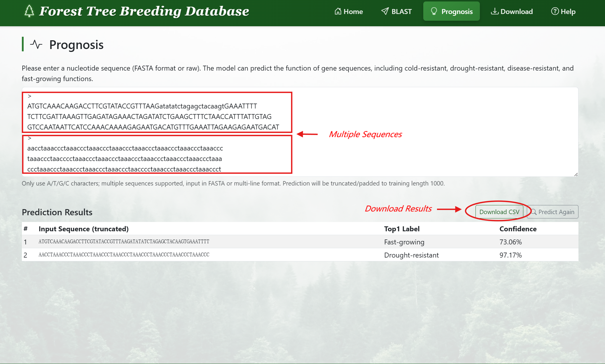Image resolution: width=605 pixels, height=364 pixels.
Task: Open the Help page label
Action: point(568,12)
